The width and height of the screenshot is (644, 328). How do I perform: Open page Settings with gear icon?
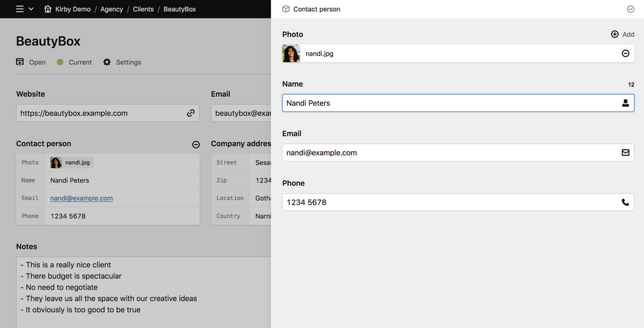click(122, 62)
